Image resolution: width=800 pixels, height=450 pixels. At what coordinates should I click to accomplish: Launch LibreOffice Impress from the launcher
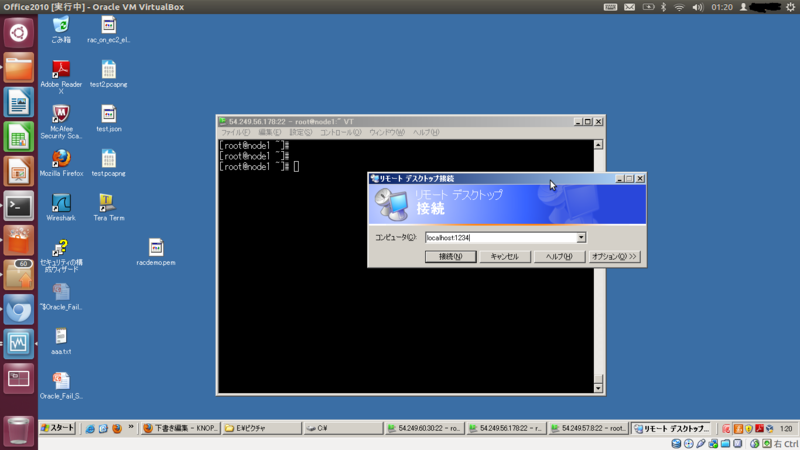(18, 171)
